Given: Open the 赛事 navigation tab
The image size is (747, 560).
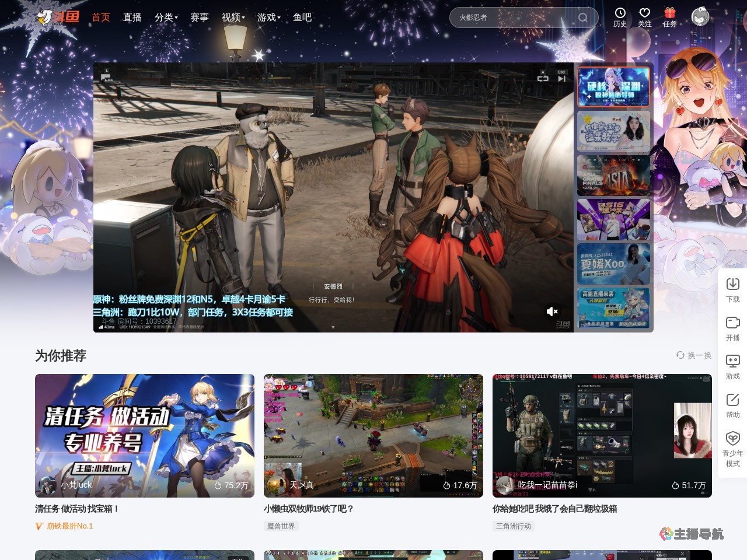Looking at the screenshot, I should (199, 17).
